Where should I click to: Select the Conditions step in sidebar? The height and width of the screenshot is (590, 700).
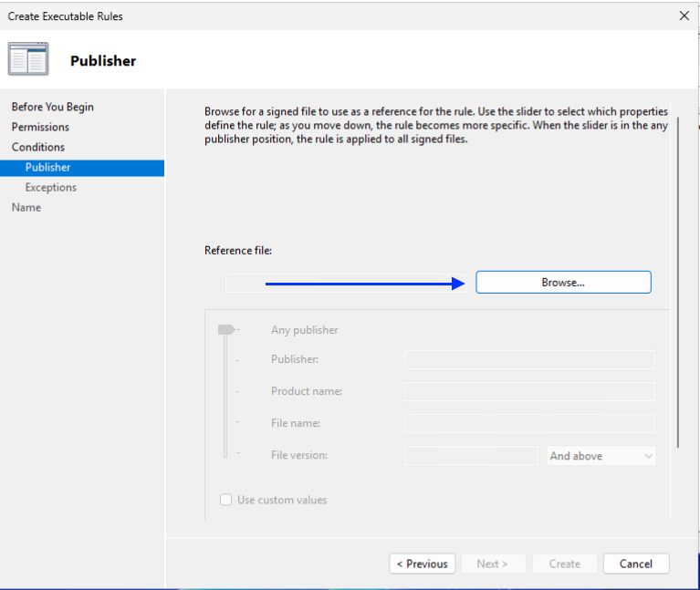[x=38, y=147]
